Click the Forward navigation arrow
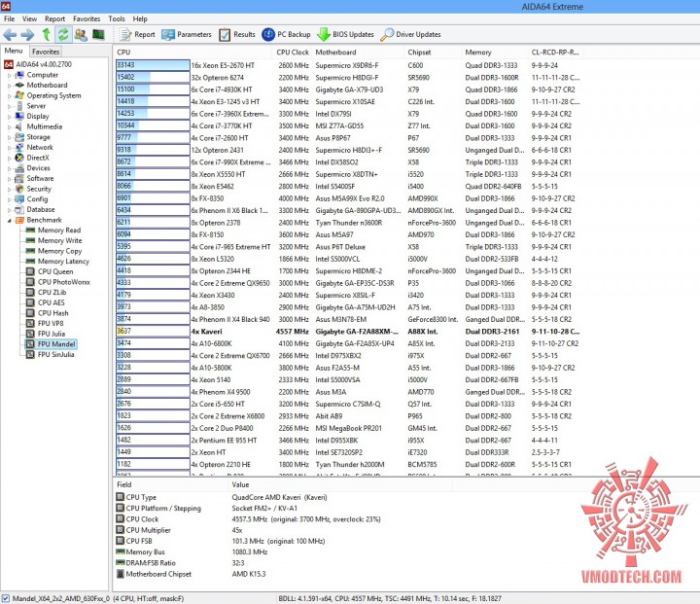Image resolution: width=700 pixels, height=604 pixels. click(27, 34)
